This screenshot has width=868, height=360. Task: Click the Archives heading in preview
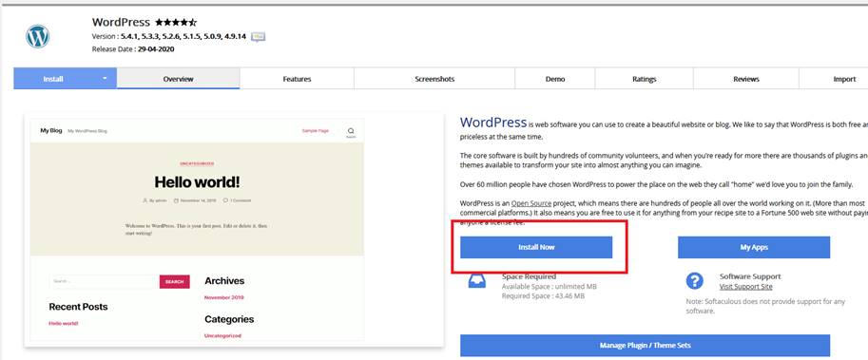224,281
